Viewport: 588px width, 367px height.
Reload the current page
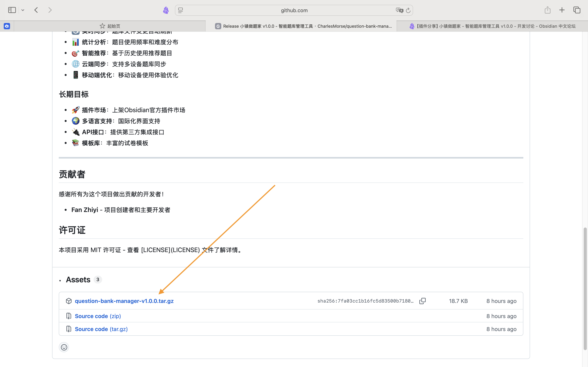point(408,10)
